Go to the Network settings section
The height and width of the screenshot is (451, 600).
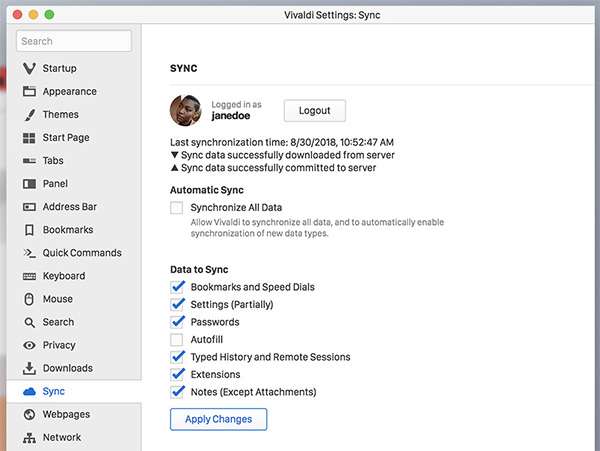pos(62,437)
